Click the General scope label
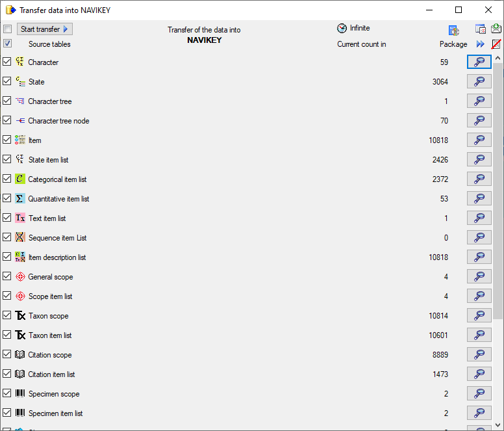 click(x=51, y=277)
